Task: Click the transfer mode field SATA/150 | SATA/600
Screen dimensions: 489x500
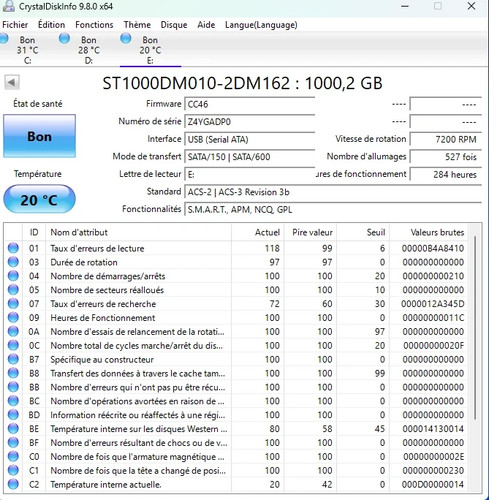Action: pos(250,157)
